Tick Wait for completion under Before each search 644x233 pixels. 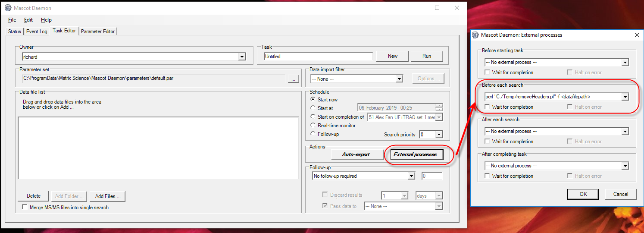pyautogui.click(x=487, y=107)
